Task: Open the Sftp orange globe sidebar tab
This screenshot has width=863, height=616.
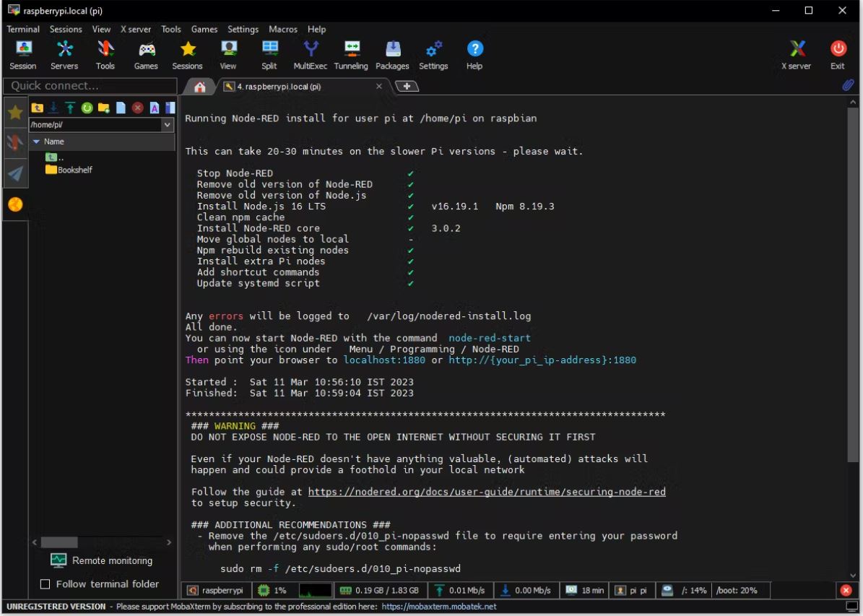Action: [15, 204]
